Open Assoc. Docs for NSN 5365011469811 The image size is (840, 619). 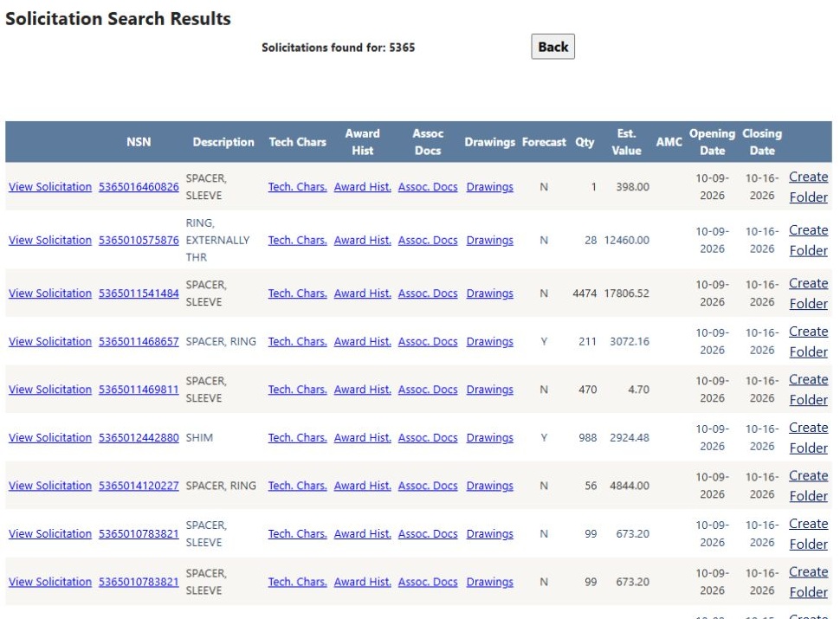(x=428, y=390)
